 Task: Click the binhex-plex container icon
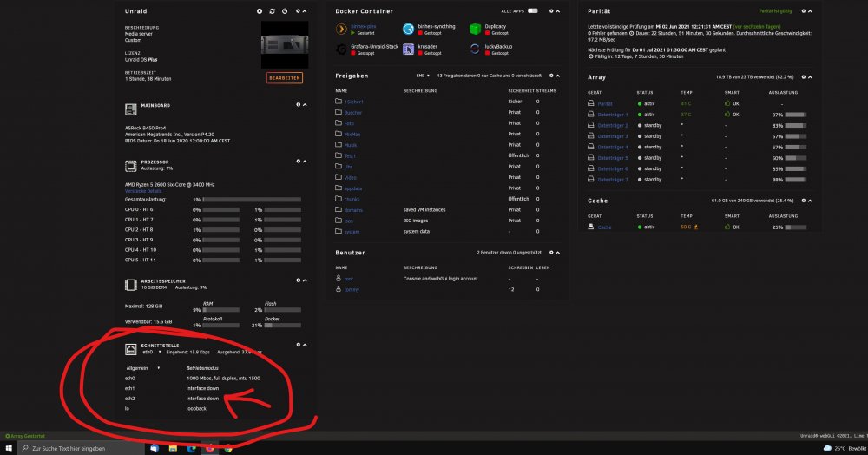coord(341,29)
